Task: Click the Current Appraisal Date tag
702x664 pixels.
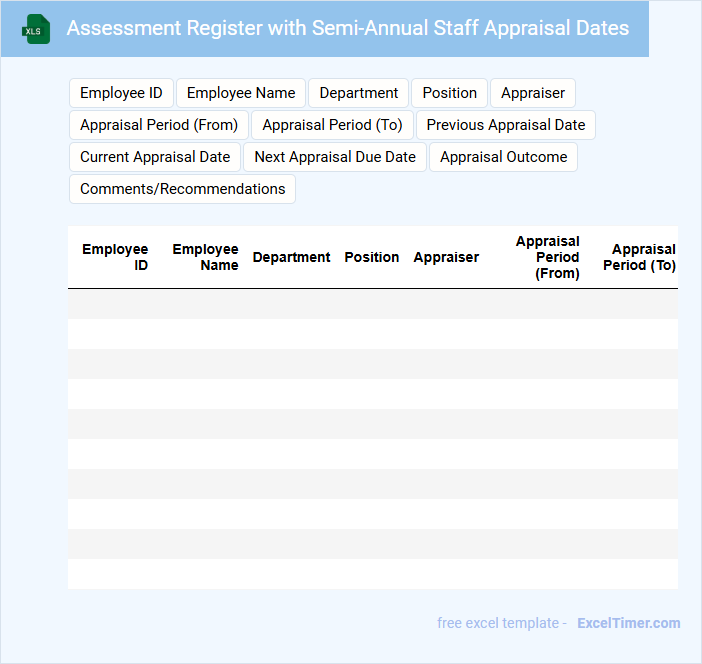Action: [x=155, y=157]
